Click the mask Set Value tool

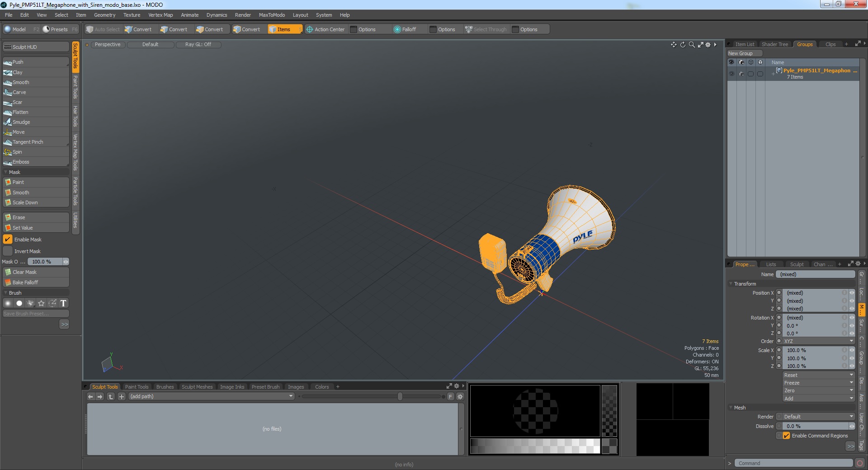click(x=36, y=228)
